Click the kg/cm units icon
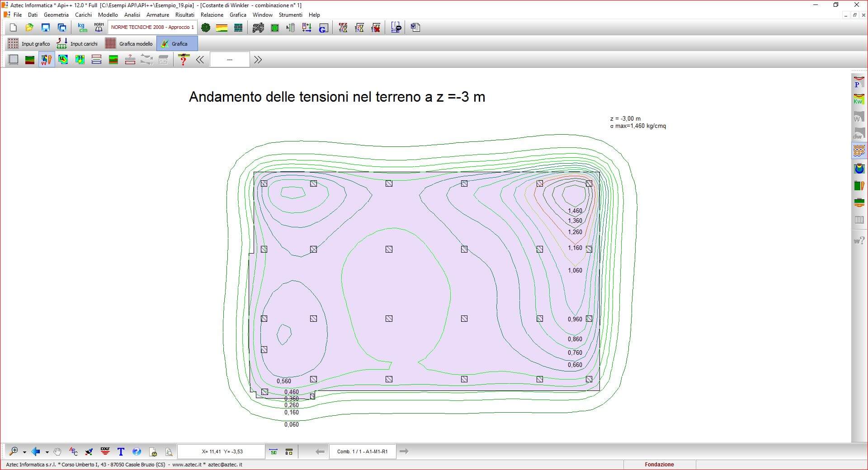 [82, 28]
